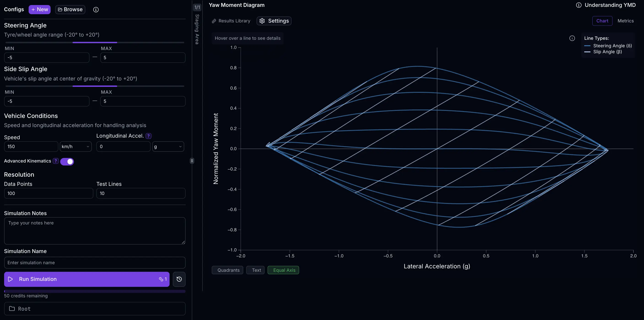Click the Staging Area 1/1 badge
This screenshot has height=320, width=644.
click(197, 8)
